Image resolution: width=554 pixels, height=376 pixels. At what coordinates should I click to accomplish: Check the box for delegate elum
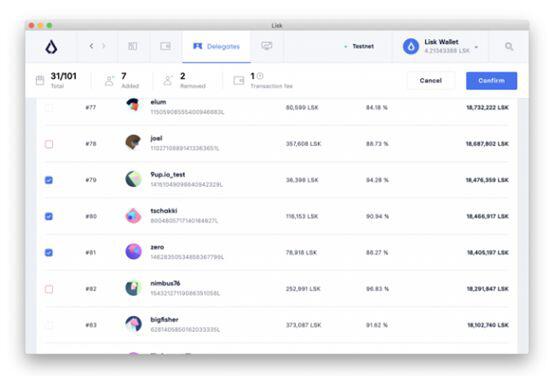pyautogui.click(x=49, y=108)
